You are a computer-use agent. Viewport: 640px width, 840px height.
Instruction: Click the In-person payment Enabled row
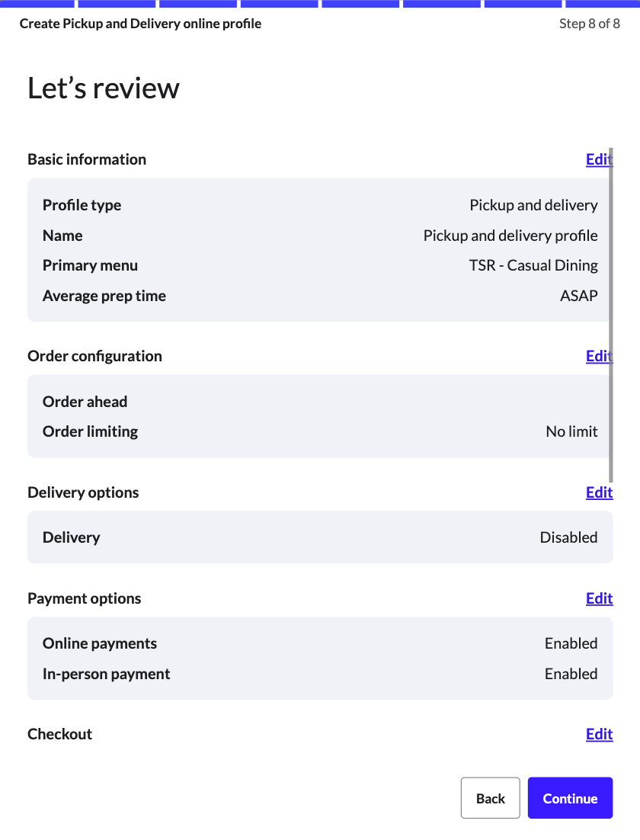(320, 674)
